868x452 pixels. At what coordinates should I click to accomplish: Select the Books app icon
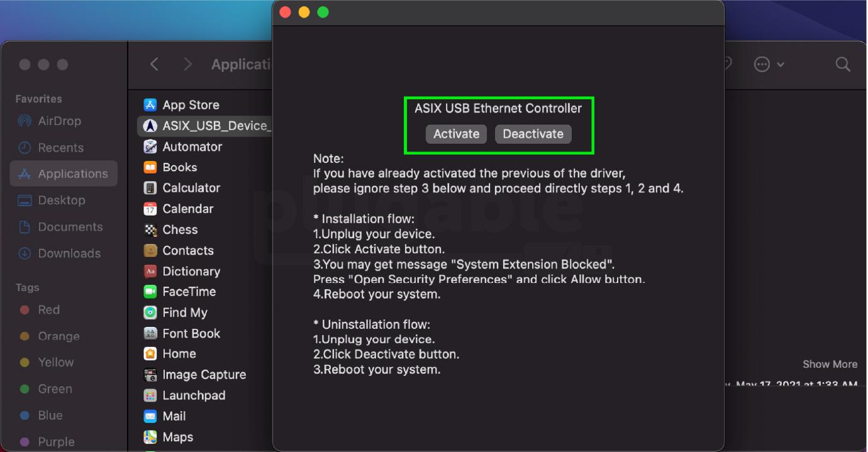(150, 167)
